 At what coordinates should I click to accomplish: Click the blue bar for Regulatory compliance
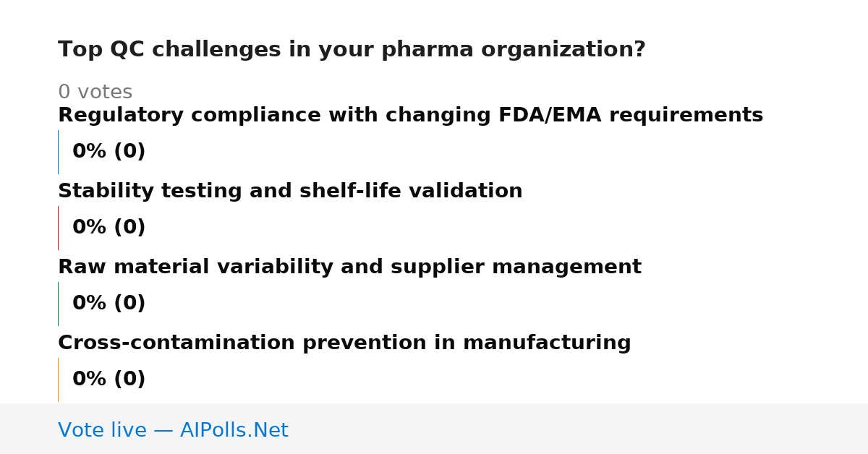pyautogui.click(x=58, y=152)
